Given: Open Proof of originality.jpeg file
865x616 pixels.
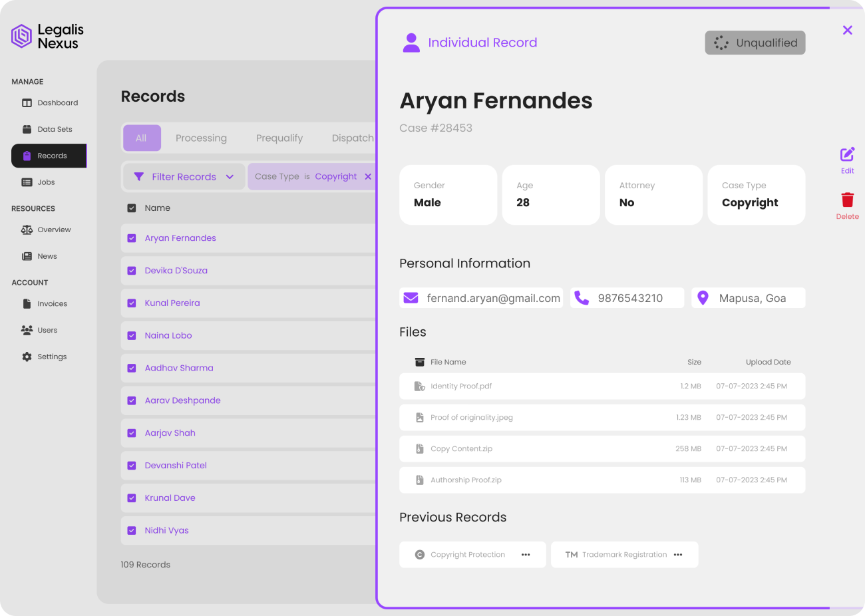Looking at the screenshot, I should (602, 418).
